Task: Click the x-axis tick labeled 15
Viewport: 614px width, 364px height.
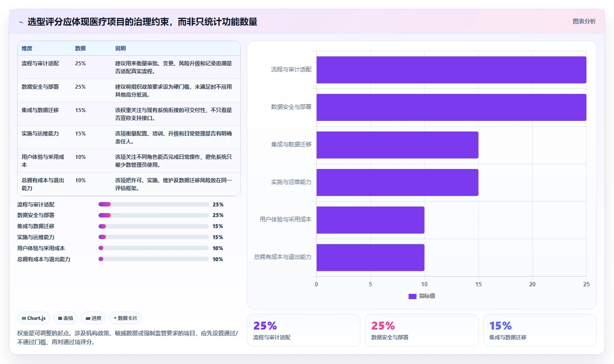Action: 478,285
